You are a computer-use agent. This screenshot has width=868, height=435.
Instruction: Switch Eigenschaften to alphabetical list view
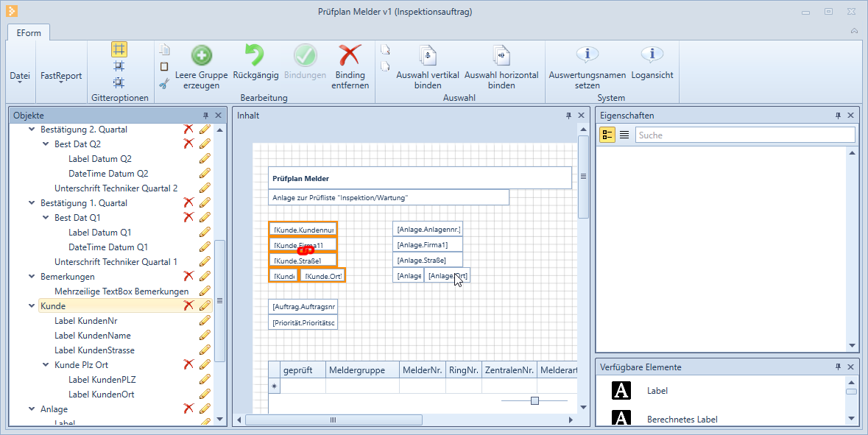coord(624,135)
